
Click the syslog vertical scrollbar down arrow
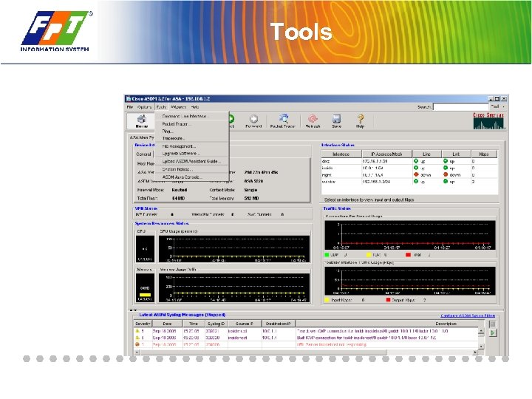(x=481, y=346)
